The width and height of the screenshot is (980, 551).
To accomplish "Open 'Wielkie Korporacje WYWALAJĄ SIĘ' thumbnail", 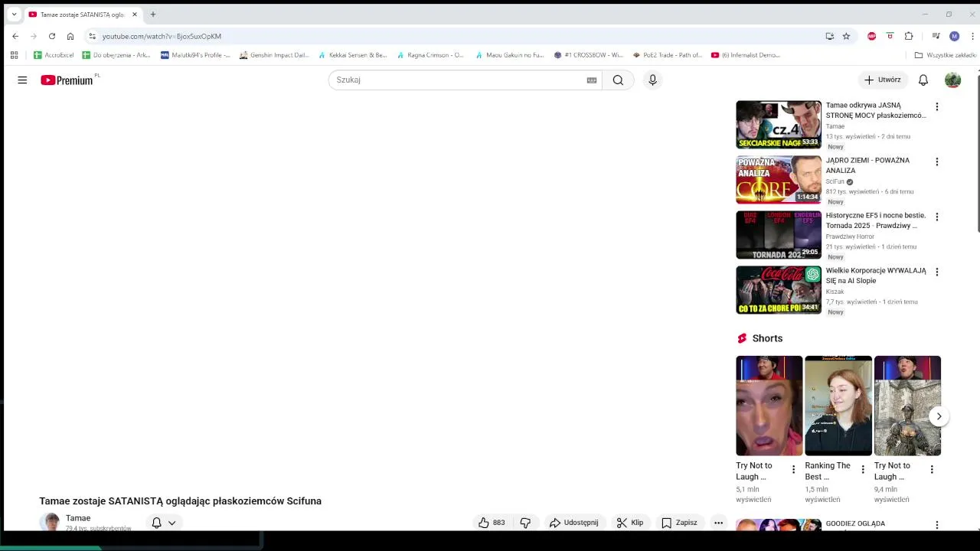I will coord(779,290).
